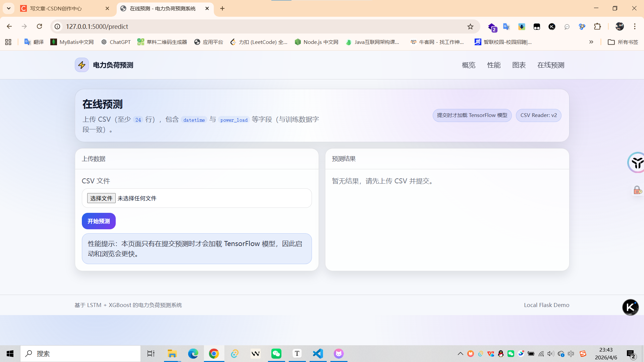The width and height of the screenshot is (644, 362).
Task: Click the lightning bolt logo icon
Action: pos(82,65)
